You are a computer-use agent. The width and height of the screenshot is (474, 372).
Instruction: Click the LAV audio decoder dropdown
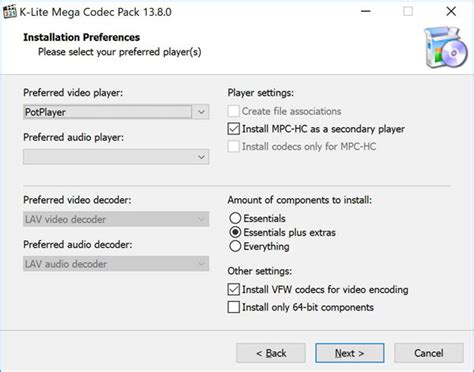(116, 264)
